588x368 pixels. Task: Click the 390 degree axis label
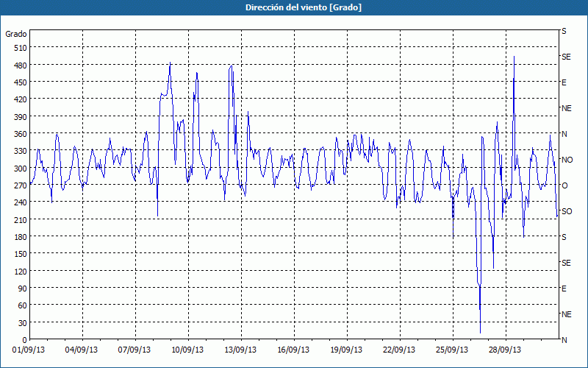tap(21, 117)
